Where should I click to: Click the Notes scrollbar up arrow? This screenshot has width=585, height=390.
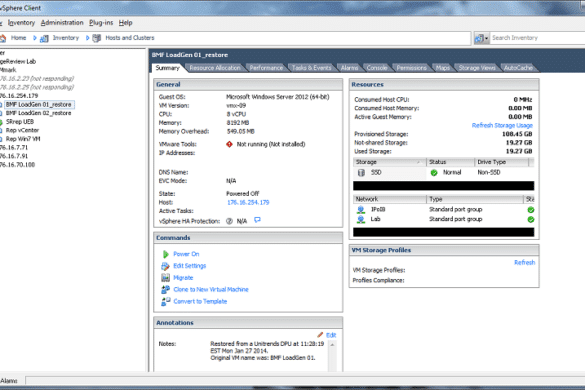[332, 345]
